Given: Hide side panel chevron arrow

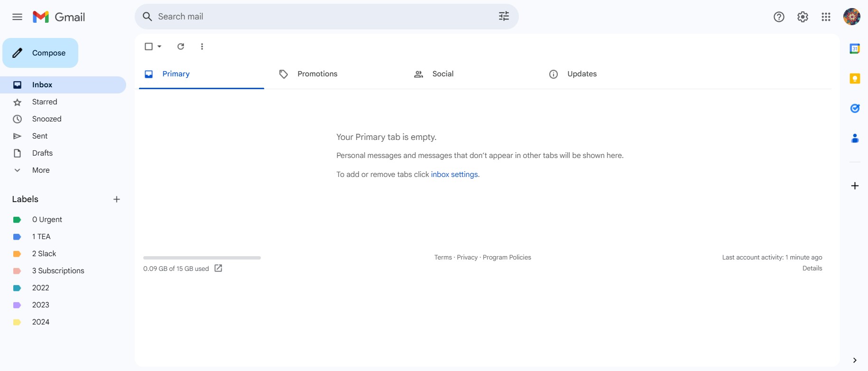Looking at the screenshot, I should (x=855, y=360).
